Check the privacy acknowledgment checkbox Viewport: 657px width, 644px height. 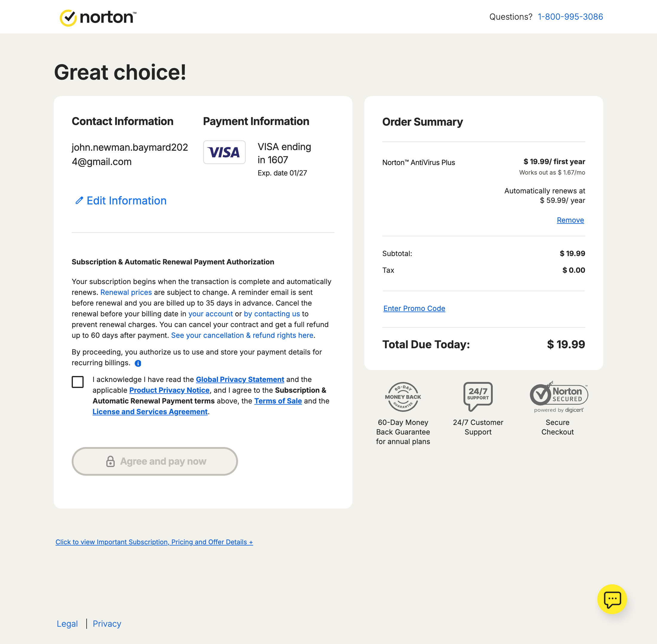pyautogui.click(x=78, y=382)
